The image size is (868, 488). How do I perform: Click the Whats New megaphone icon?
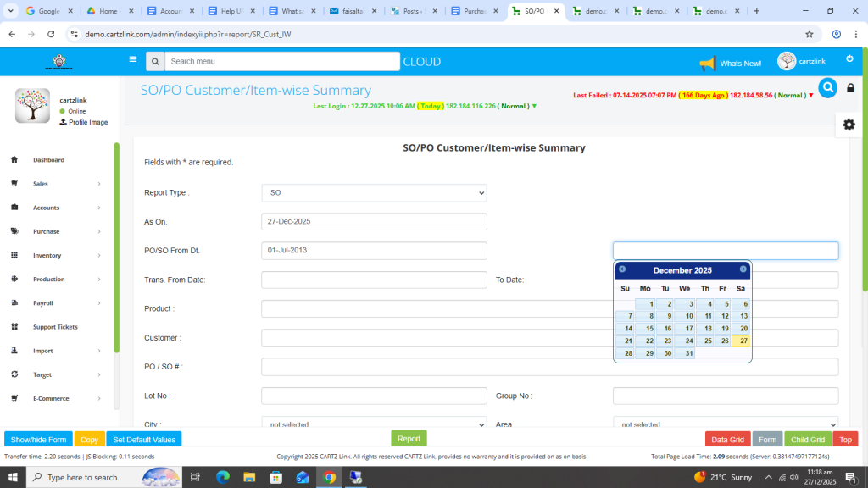tap(707, 63)
